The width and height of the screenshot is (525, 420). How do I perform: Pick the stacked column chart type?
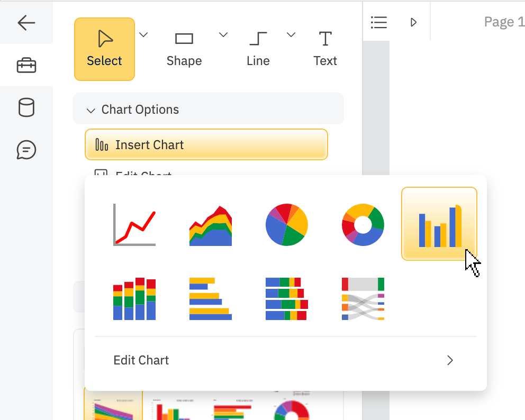click(134, 299)
